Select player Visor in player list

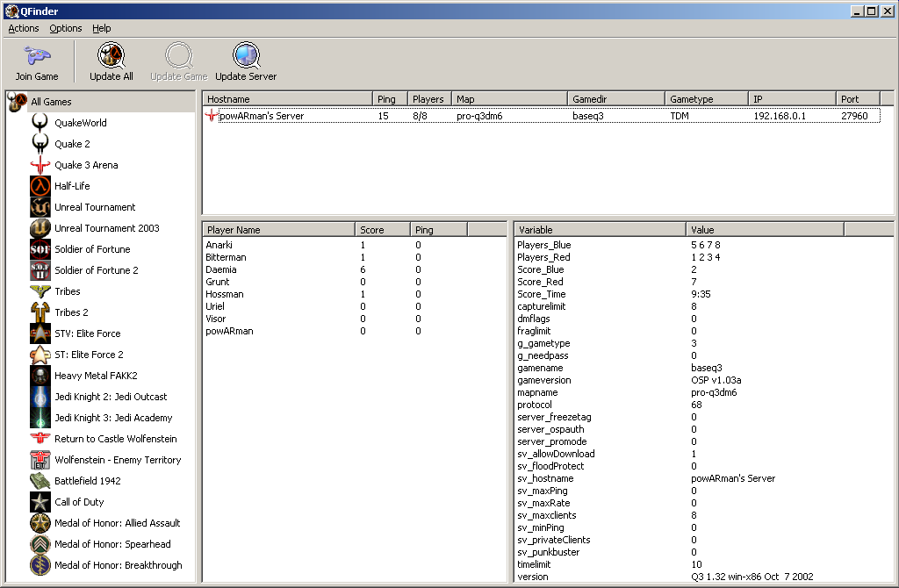pos(216,319)
